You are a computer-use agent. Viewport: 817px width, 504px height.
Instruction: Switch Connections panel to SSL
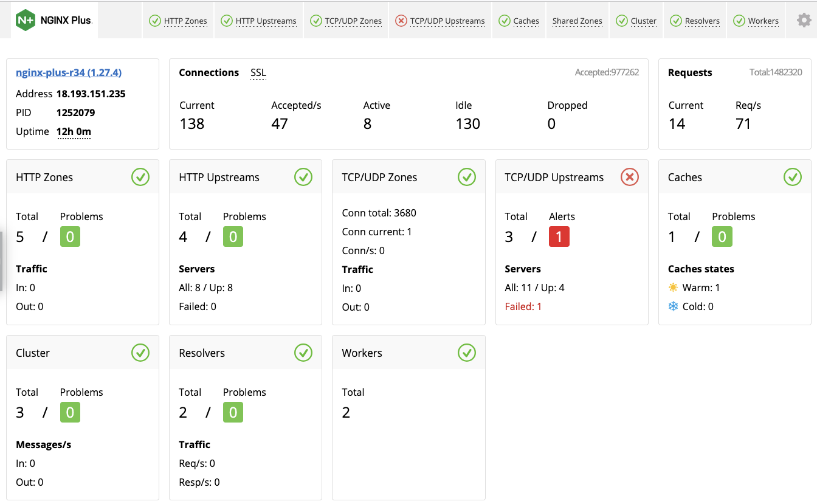click(x=258, y=72)
